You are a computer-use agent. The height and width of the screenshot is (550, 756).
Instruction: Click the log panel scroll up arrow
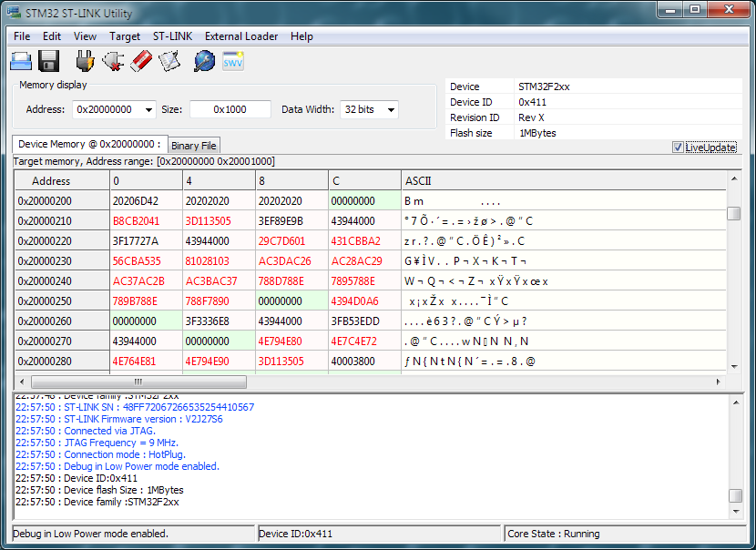(x=736, y=402)
